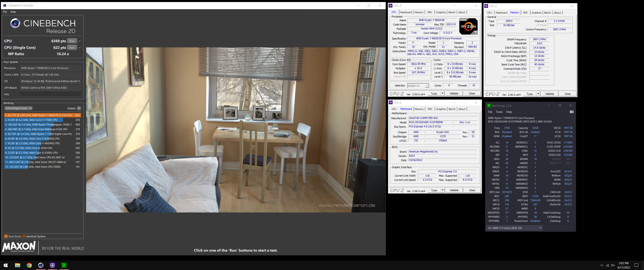Switch to Graphics tab in CPU-Z Memory window
Viewport: 644px width, 270px height.
point(537,13)
